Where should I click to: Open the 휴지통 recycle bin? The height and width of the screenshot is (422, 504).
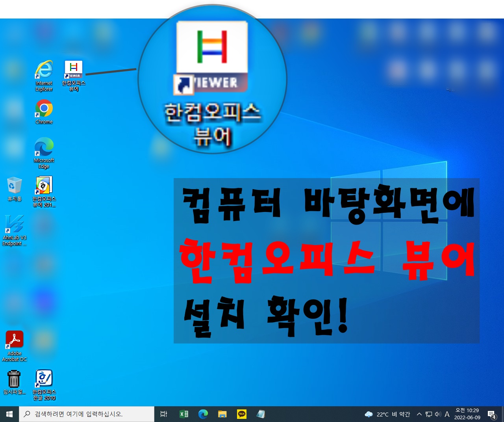click(x=15, y=189)
